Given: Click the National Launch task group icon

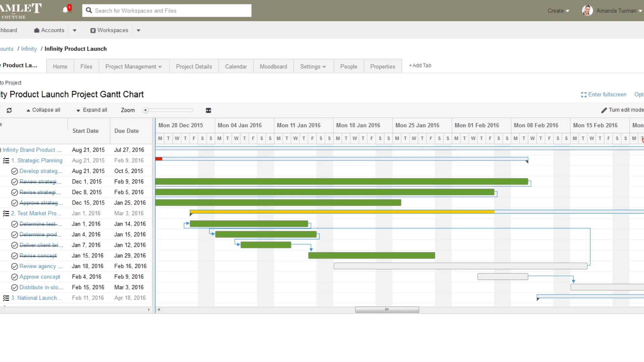Looking at the screenshot, I should coord(6,298).
